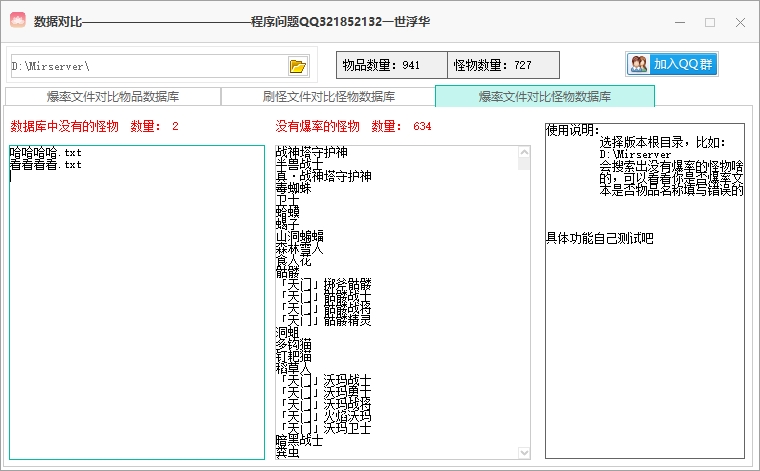Select 「天门」沃玛战士 entry
760x471 pixels.
pos(324,380)
